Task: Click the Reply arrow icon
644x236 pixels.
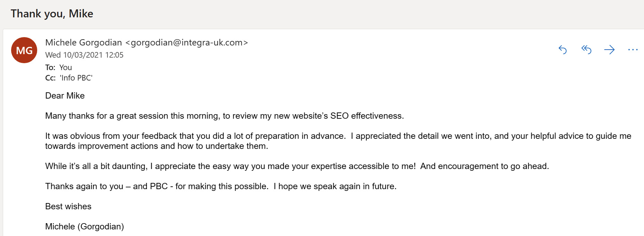Action: 563,50
